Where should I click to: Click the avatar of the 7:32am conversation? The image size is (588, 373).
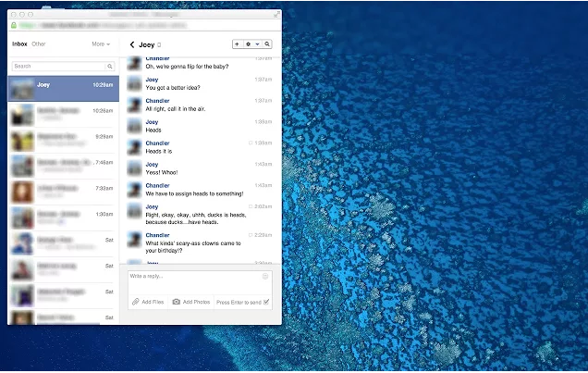[22, 193]
